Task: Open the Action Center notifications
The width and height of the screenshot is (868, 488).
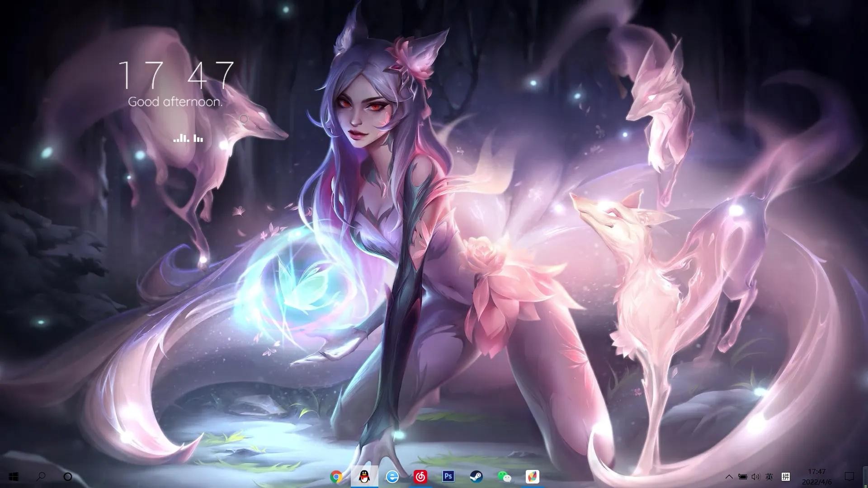Action: (849, 477)
